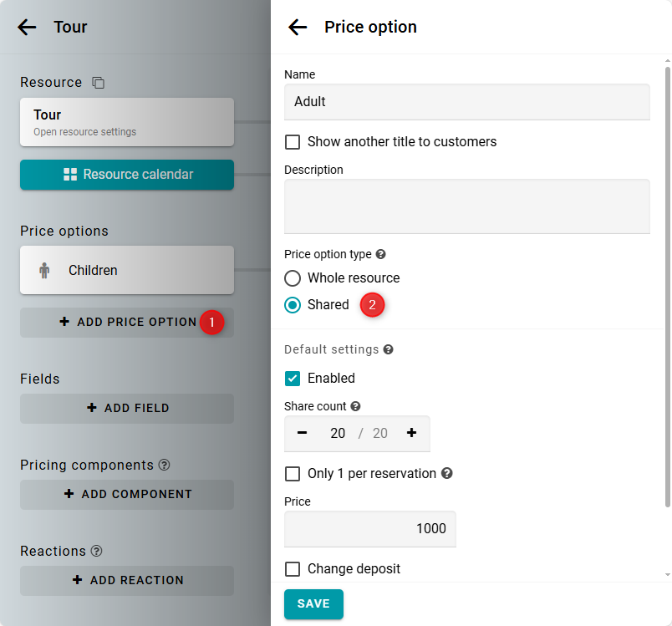Click the help icon next to Pricing components
Viewport: 672px width, 626px height.
(165, 465)
